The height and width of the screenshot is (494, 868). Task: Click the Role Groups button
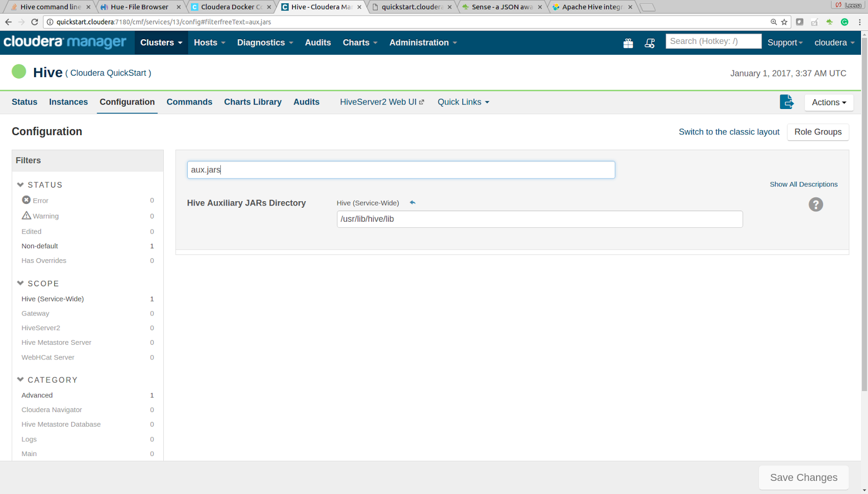(x=818, y=132)
